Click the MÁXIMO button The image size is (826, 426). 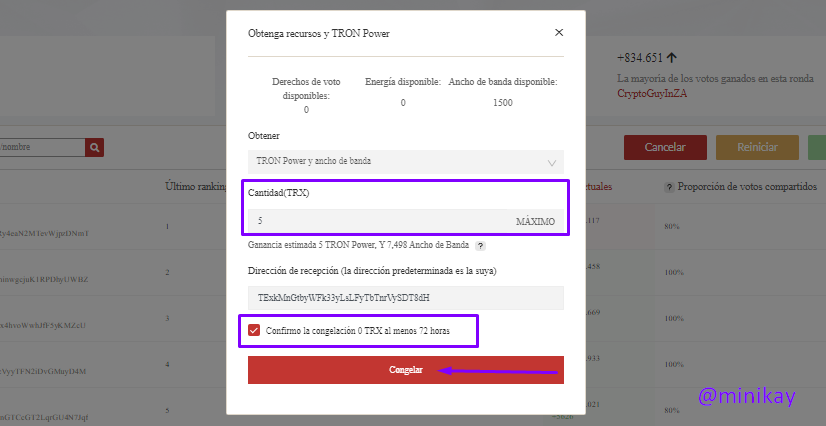[x=535, y=222]
